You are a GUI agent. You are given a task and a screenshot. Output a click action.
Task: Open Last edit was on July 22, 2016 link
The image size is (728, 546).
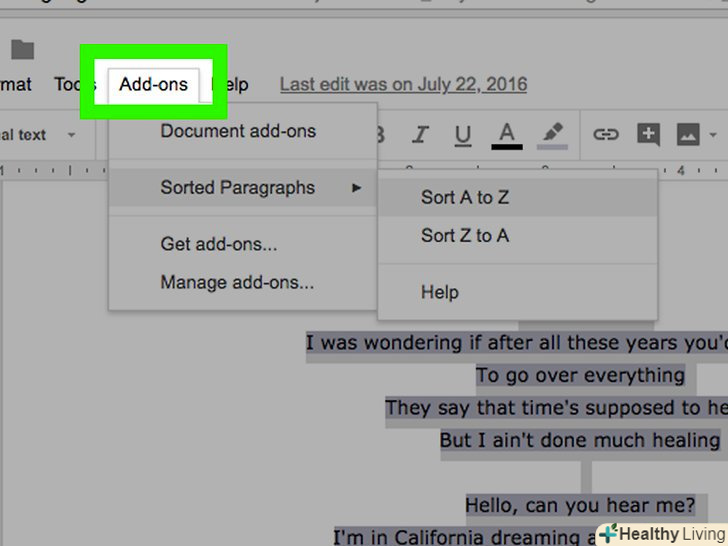tap(403, 84)
